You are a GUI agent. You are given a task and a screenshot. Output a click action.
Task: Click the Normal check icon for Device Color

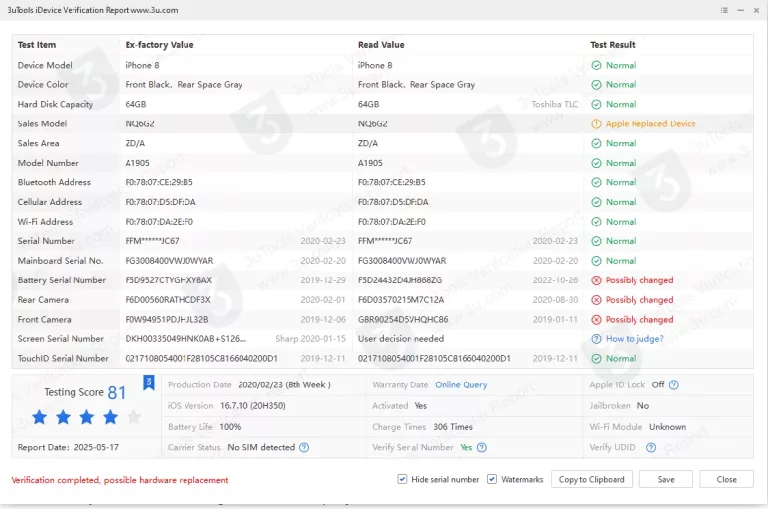[596, 85]
